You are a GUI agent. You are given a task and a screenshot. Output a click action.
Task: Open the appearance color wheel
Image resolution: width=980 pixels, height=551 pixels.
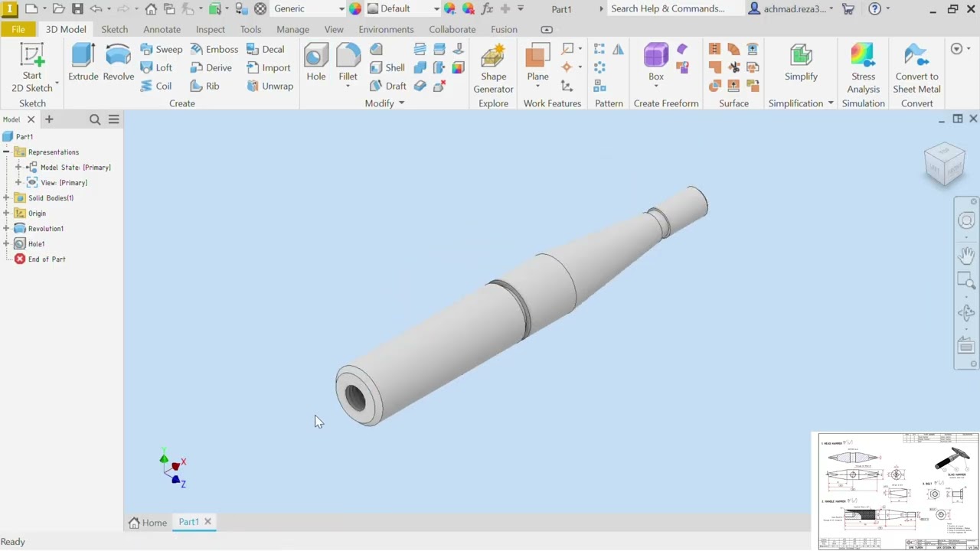(x=355, y=8)
